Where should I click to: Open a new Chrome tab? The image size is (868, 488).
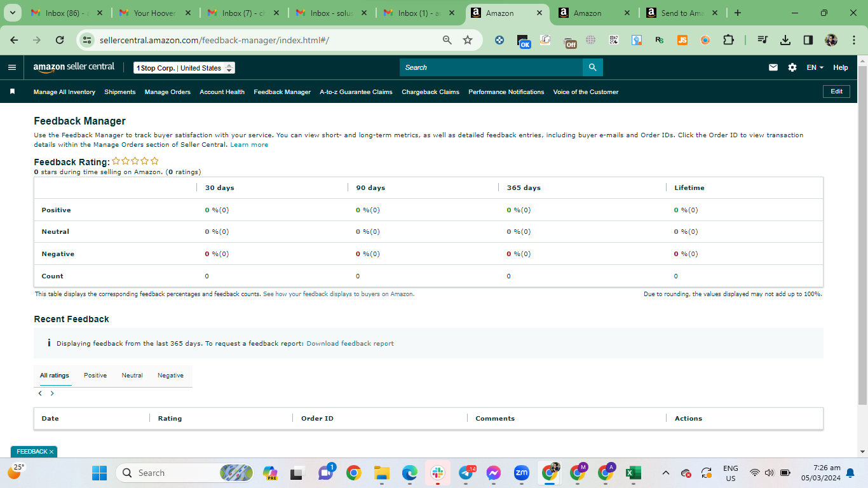tap(737, 13)
